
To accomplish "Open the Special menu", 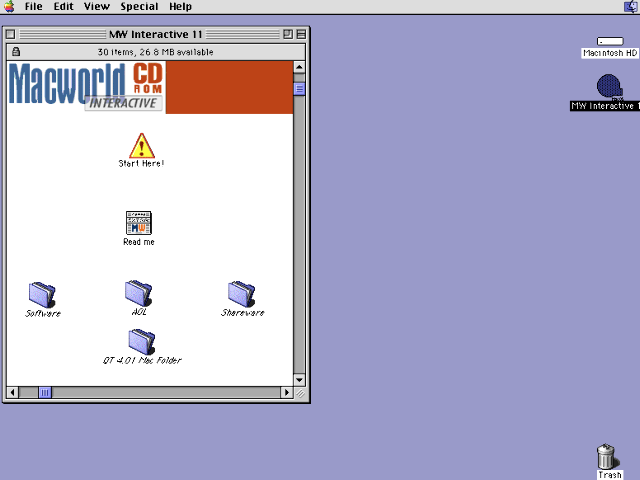I will [139, 7].
